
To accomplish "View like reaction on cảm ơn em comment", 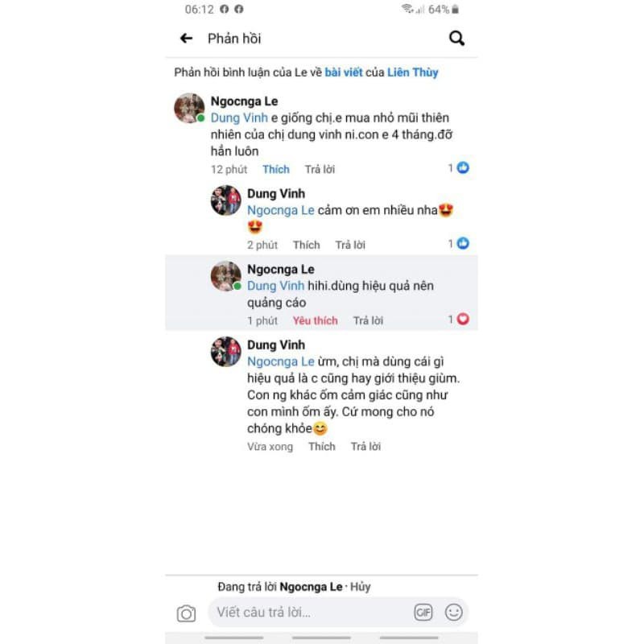I will pyautogui.click(x=459, y=244).
